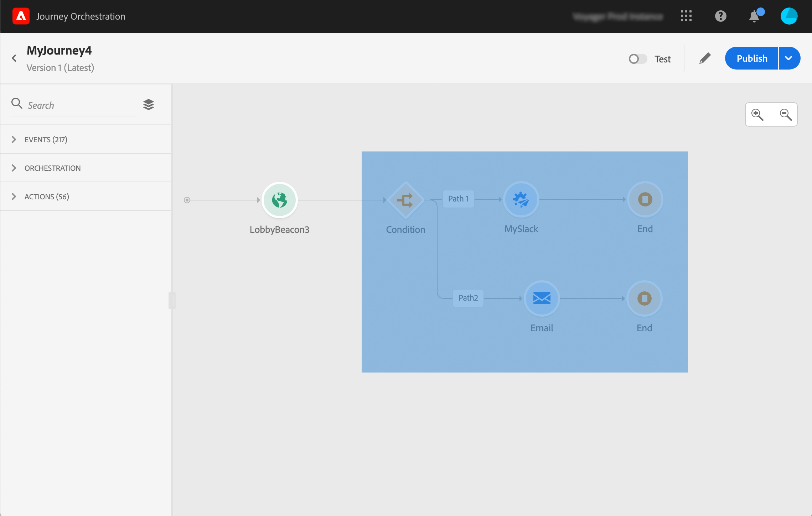Select the Condition diamond node
The width and height of the screenshot is (812, 516).
click(405, 200)
